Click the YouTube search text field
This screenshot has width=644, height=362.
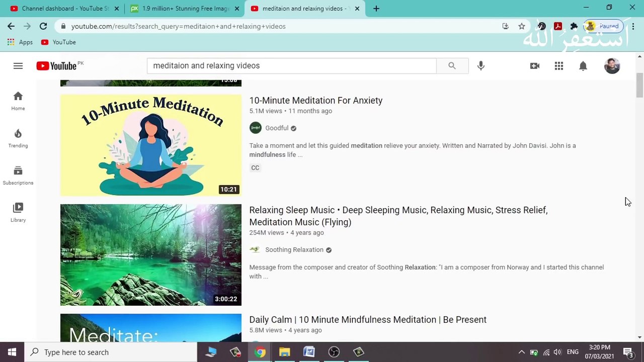click(x=292, y=66)
